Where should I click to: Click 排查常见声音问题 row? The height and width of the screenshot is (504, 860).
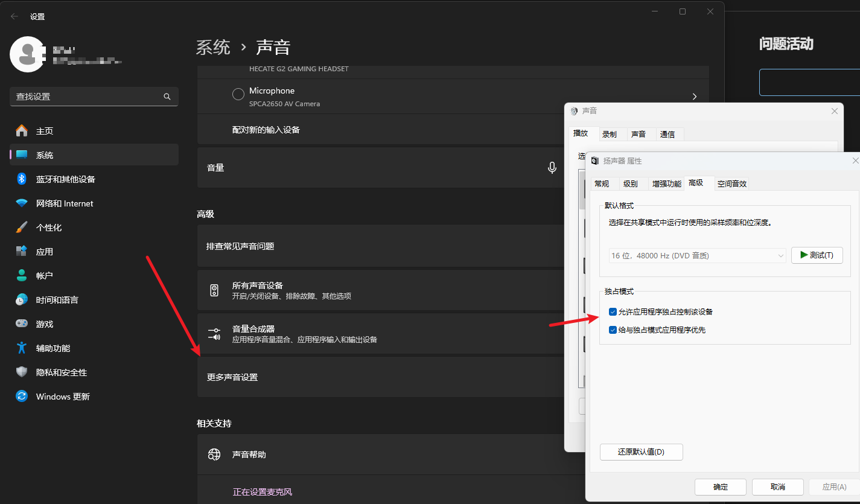click(381, 246)
